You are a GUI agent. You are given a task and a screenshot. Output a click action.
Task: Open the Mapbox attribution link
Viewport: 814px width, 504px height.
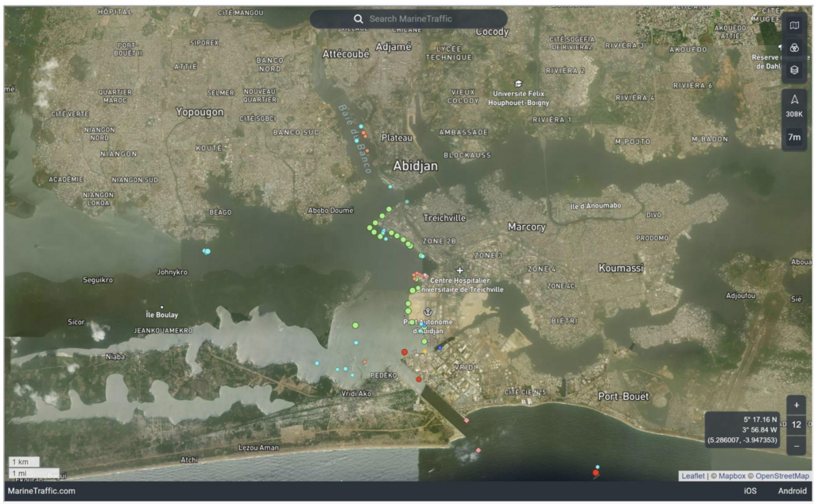click(x=729, y=475)
